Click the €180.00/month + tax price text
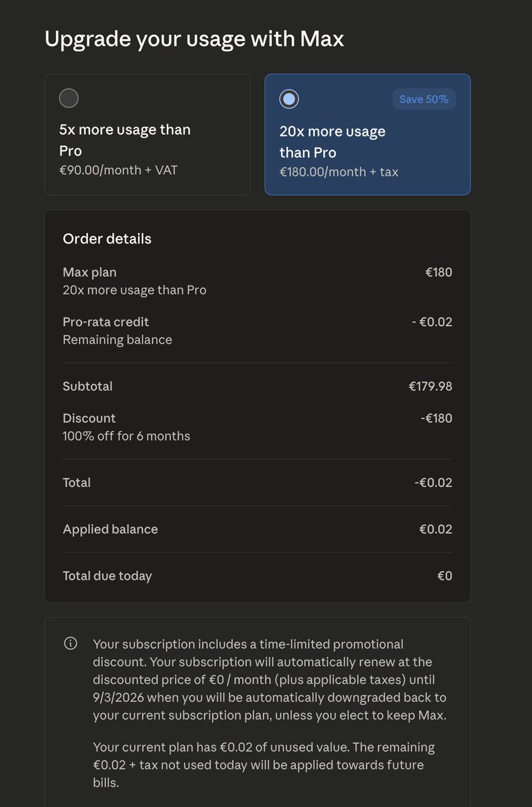The width and height of the screenshot is (532, 807). click(x=338, y=171)
